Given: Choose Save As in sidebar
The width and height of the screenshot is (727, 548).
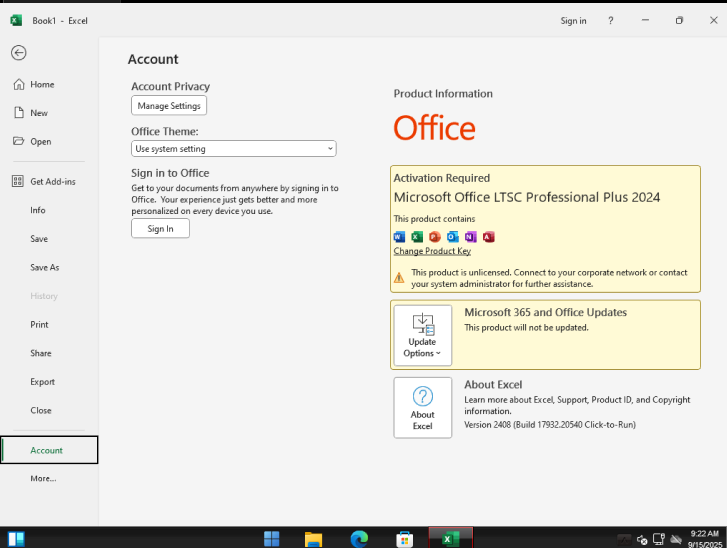Looking at the screenshot, I should 45,268.
